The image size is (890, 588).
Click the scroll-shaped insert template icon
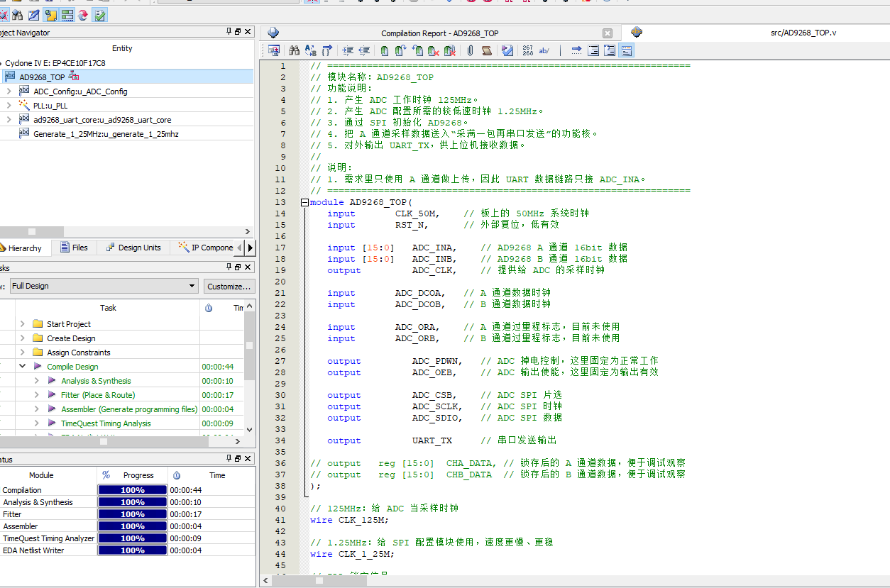click(487, 50)
